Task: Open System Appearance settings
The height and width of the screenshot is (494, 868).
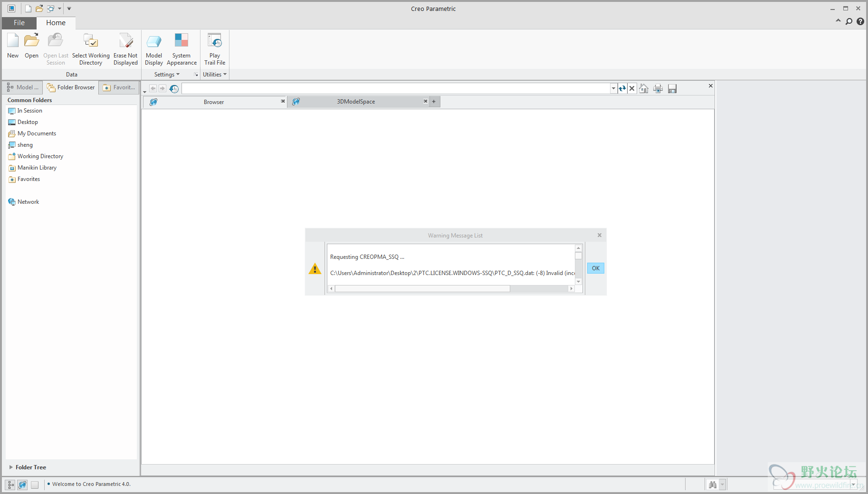Action: (x=181, y=49)
